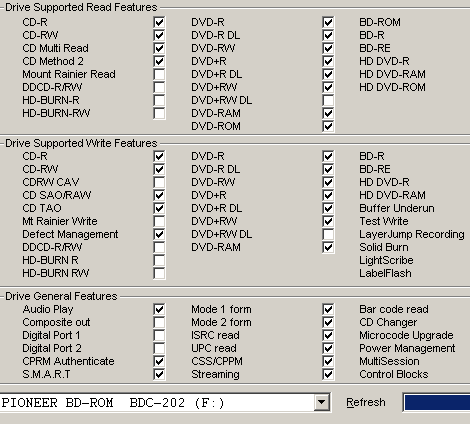This screenshot has height=424, width=470.
Task: Click the blue progress bar beside Refresh
Action: coord(436,402)
